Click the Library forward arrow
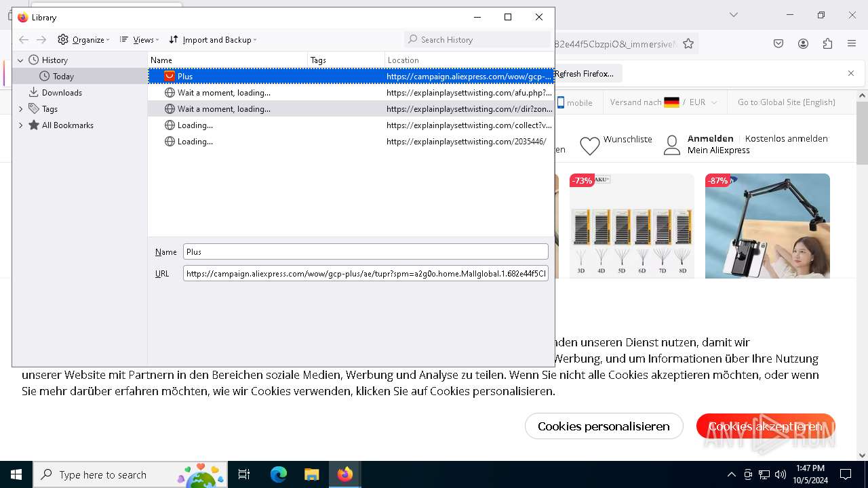The height and width of the screenshot is (488, 868). pos(41,39)
